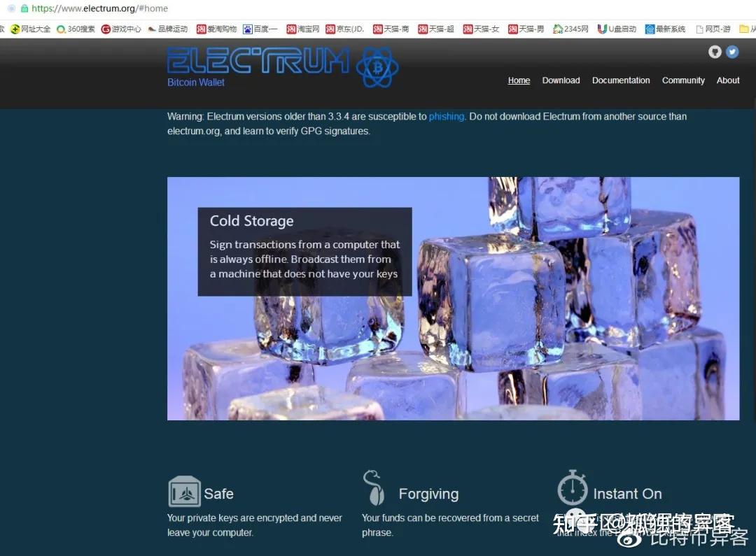Screen dimensions: 756x556
Task: Open the 百度一 bookmark
Action: click(260, 29)
